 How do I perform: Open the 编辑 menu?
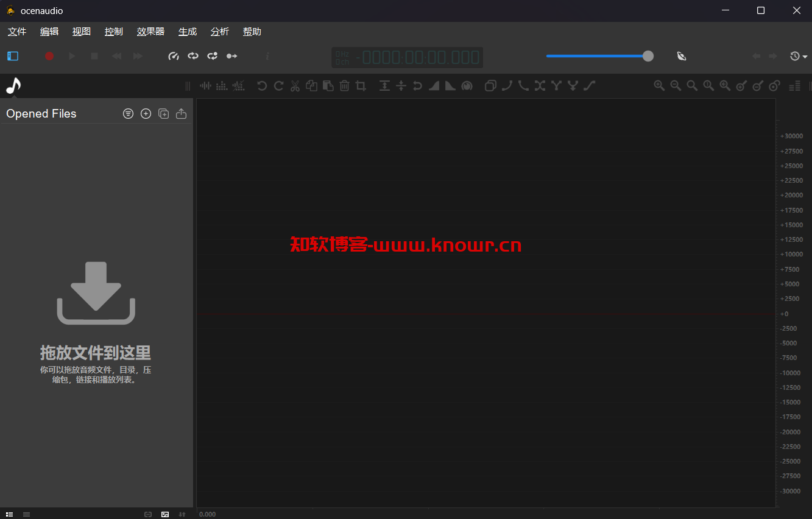[x=49, y=32]
